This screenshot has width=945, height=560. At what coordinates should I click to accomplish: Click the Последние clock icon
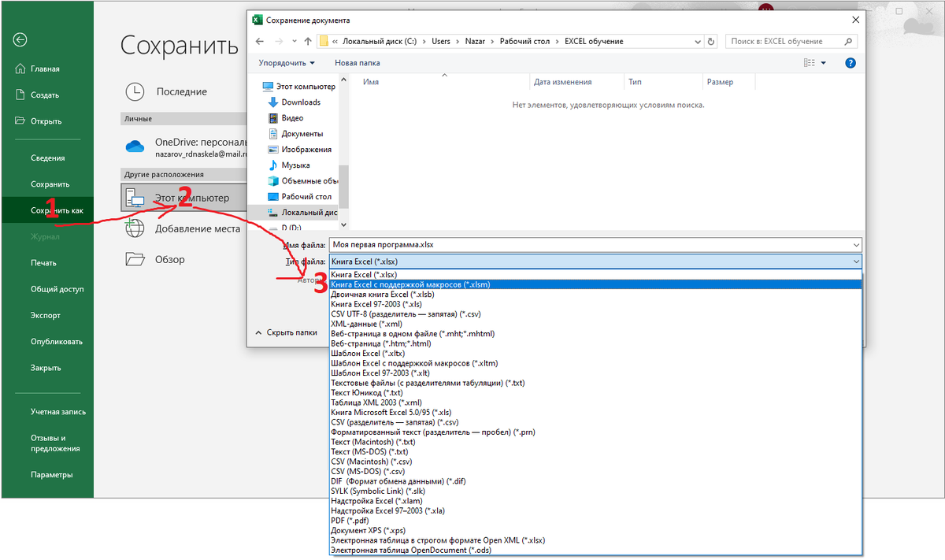pos(135,91)
